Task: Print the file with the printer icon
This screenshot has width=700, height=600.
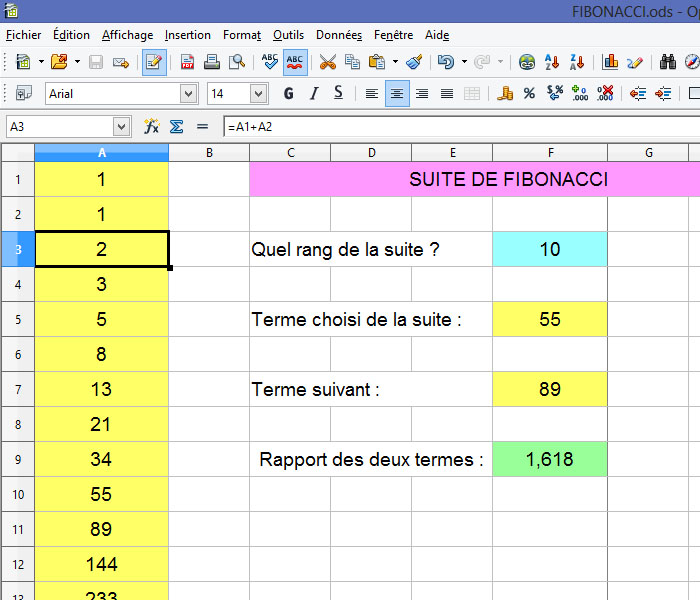Action: [x=212, y=62]
